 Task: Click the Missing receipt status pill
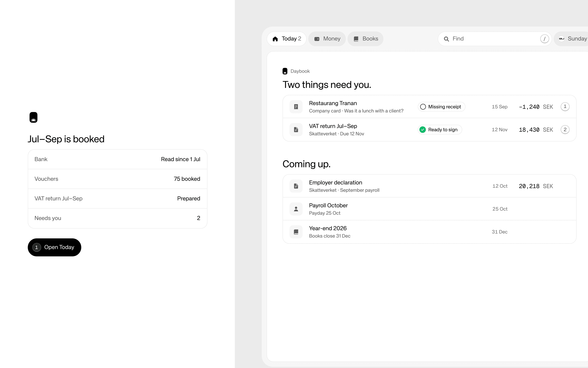click(441, 107)
